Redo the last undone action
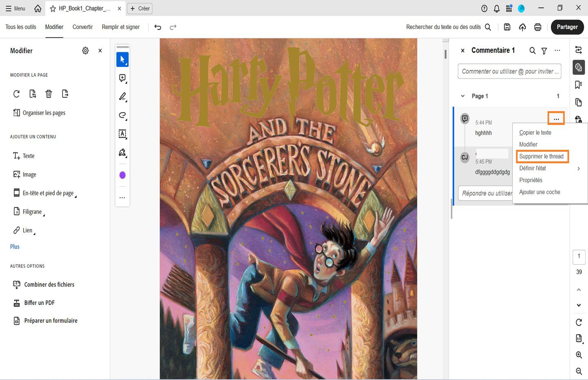 tap(173, 27)
